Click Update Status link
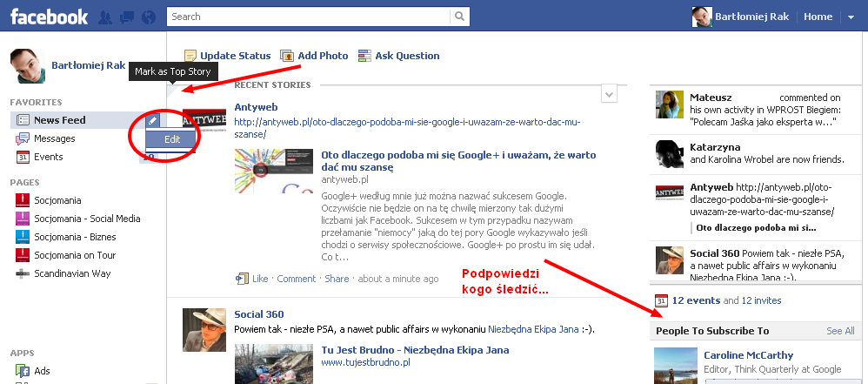 [236, 56]
